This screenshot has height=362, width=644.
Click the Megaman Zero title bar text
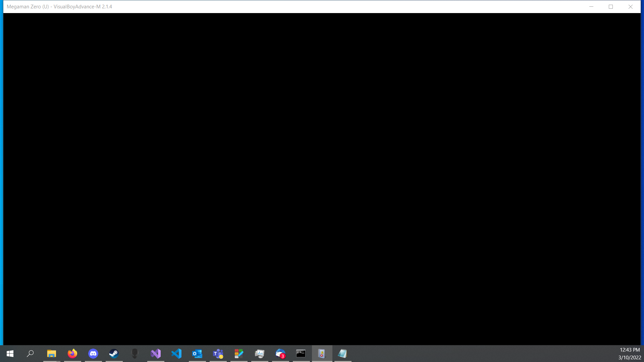(x=59, y=7)
